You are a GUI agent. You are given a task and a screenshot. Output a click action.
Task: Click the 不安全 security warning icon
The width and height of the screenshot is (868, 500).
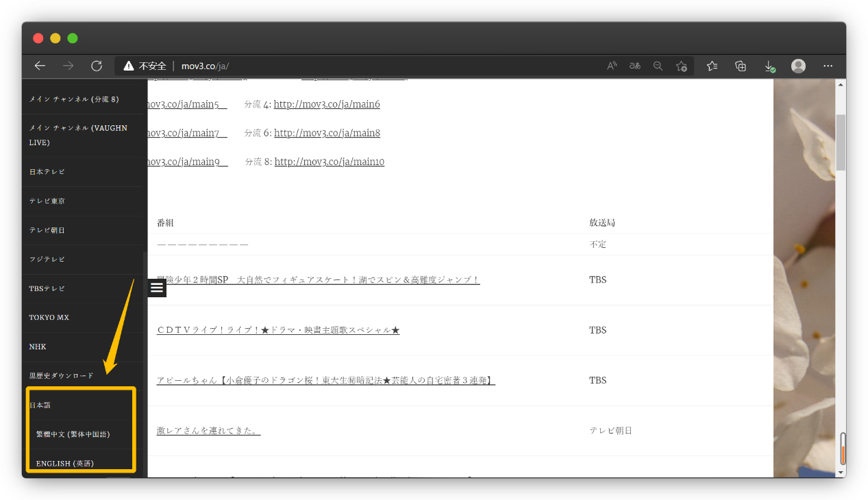click(x=128, y=66)
